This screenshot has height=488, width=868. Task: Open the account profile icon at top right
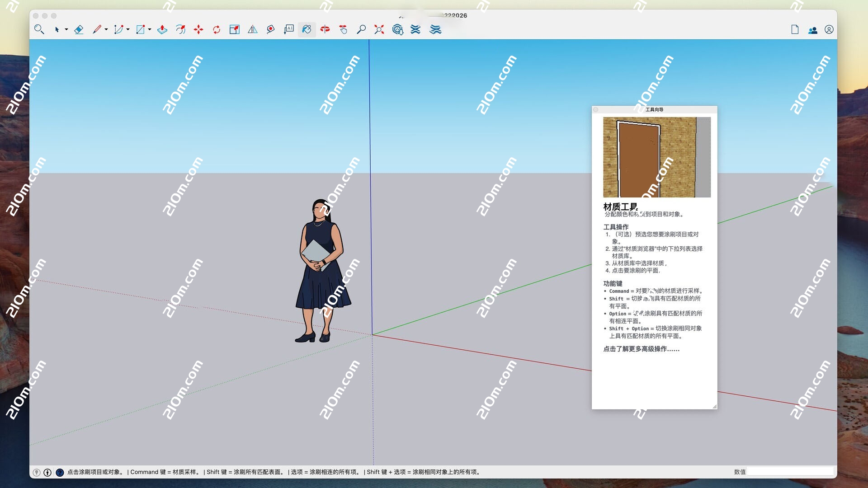tap(829, 30)
